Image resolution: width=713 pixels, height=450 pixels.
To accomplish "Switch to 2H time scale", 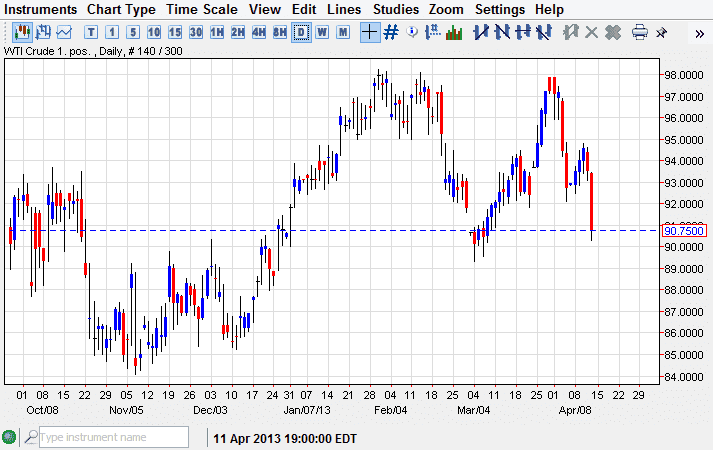I will pyautogui.click(x=238, y=32).
